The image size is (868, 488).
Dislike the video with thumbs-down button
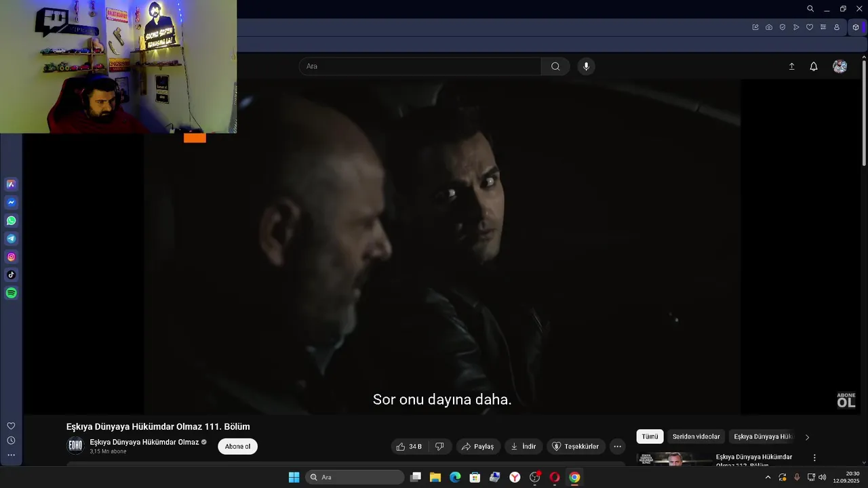(439, 447)
